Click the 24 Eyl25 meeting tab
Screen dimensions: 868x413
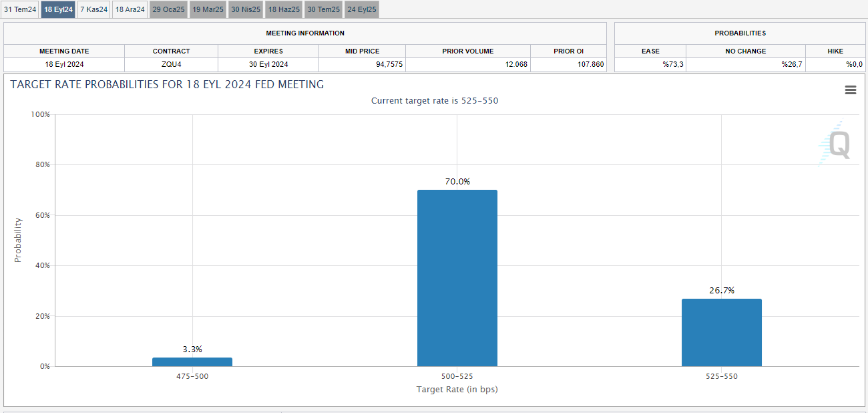click(x=362, y=9)
